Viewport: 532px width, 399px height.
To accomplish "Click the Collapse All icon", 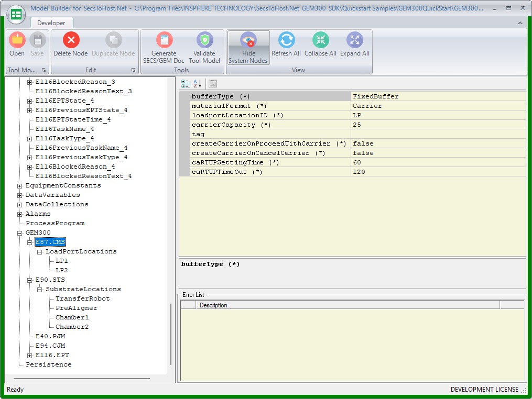I will (x=320, y=40).
